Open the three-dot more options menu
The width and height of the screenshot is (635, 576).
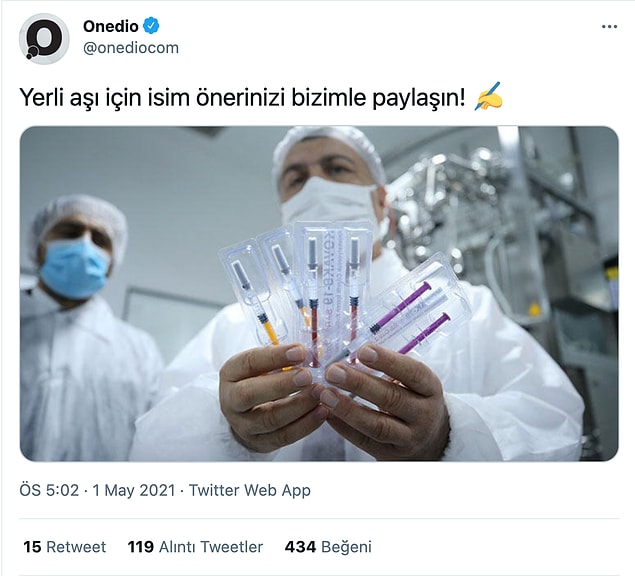(609, 27)
